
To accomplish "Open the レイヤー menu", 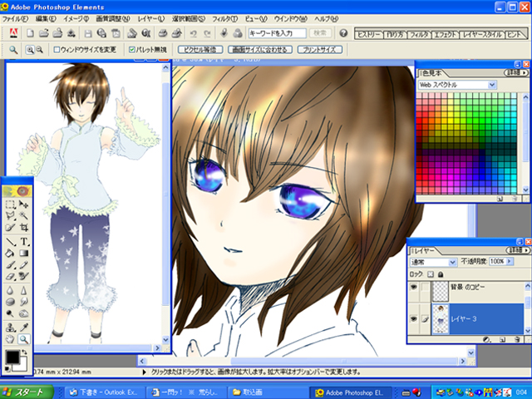I will [x=151, y=18].
